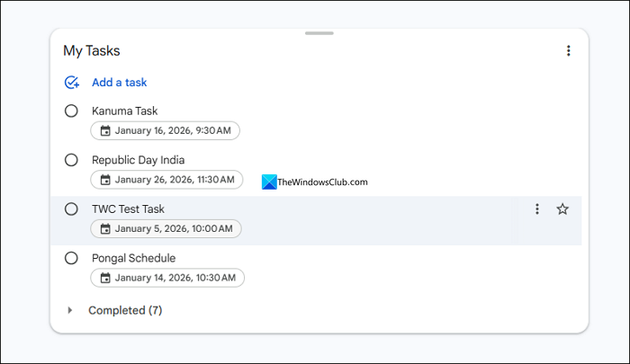Open the TWC Test Task options menu
This screenshot has width=630, height=364.
(536, 209)
